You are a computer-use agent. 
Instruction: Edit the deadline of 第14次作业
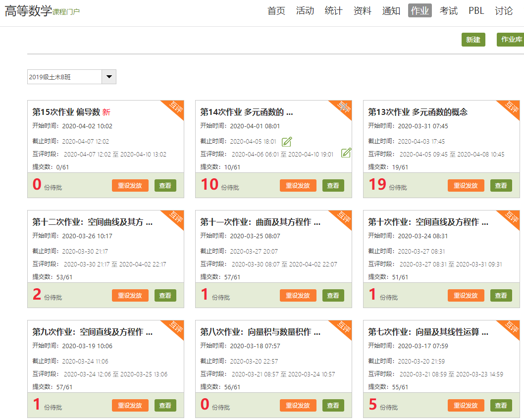(286, 142)
